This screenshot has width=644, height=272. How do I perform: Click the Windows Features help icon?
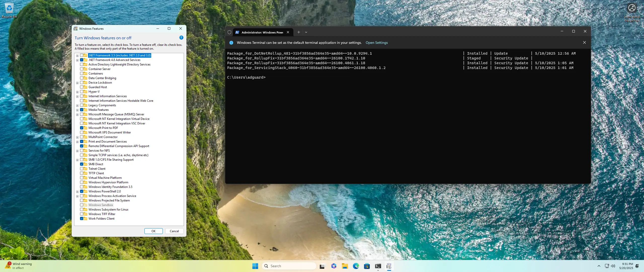181,38
